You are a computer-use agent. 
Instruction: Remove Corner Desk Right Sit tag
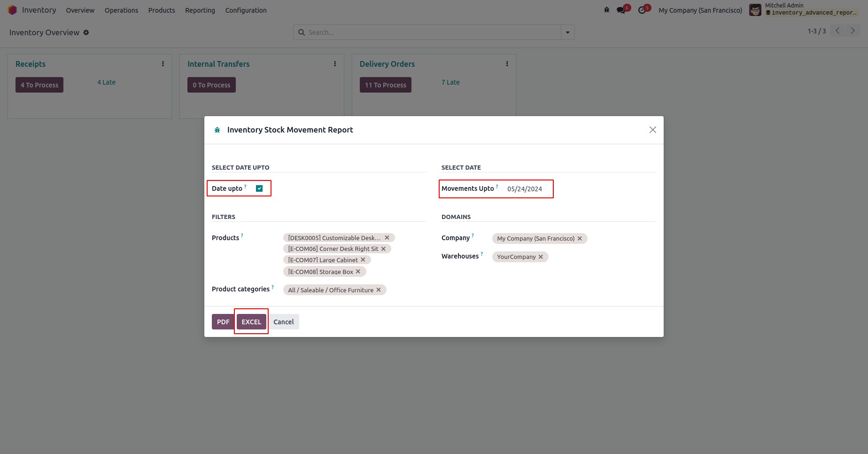pos(383,249)
